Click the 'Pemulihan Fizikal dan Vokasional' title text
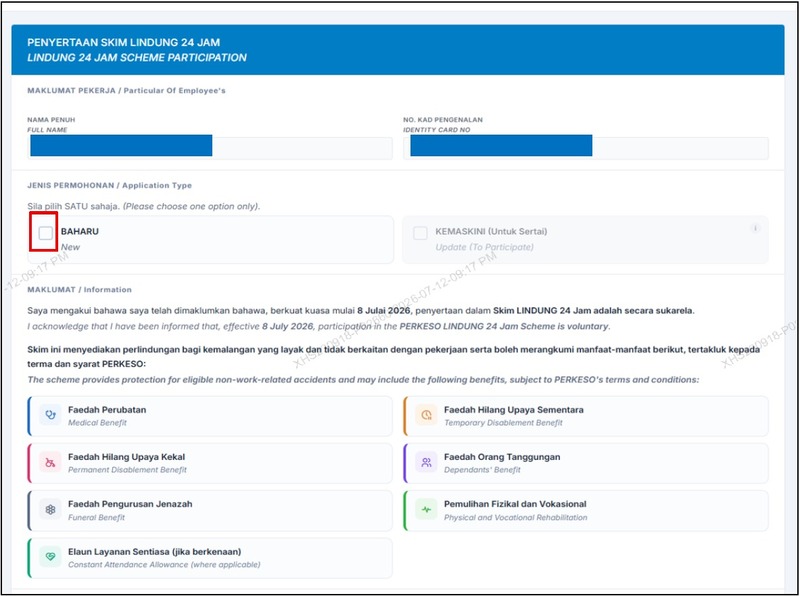 [515, 504]
